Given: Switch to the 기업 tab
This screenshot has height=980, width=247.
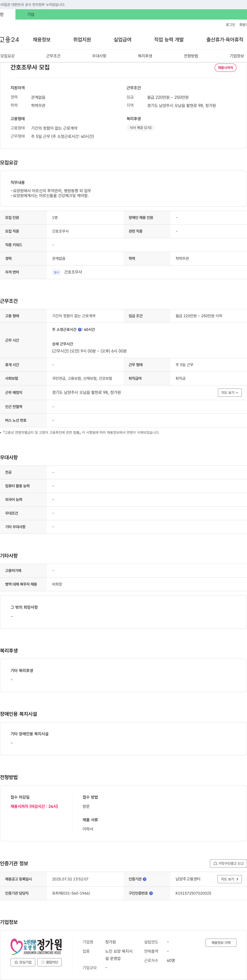Looking at the screenshot, I should [31, 14].
